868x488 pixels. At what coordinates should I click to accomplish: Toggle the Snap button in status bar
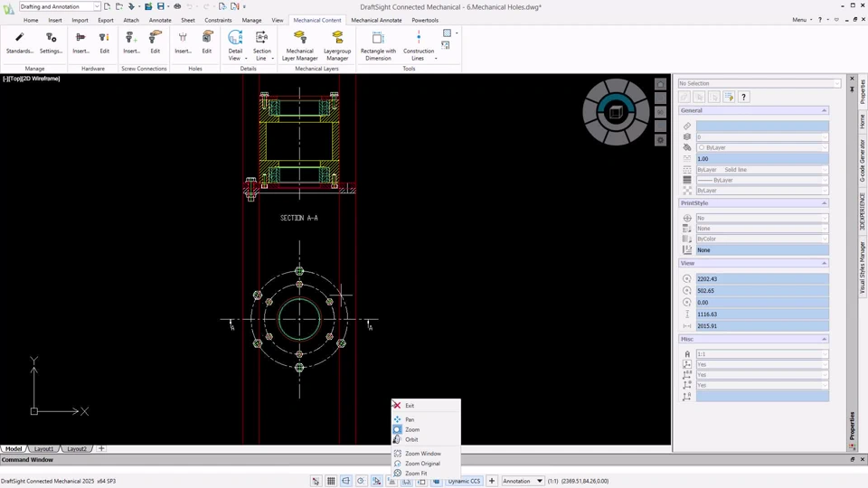pos(316,481)
